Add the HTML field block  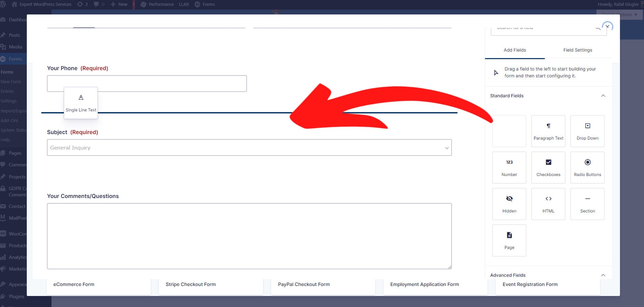tap(548, 204)
